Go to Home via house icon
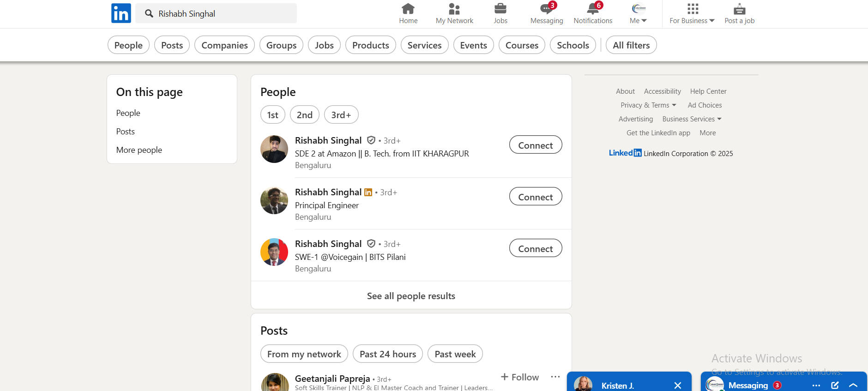Image resolution: width=868 pixels, height=391 pixels. (x=408, y=9)
